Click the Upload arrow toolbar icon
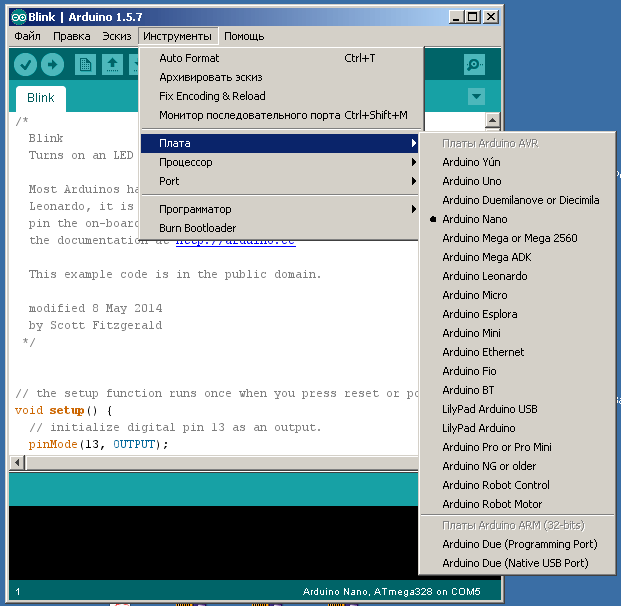Screen dimensions: 621x606 (52, 65)
